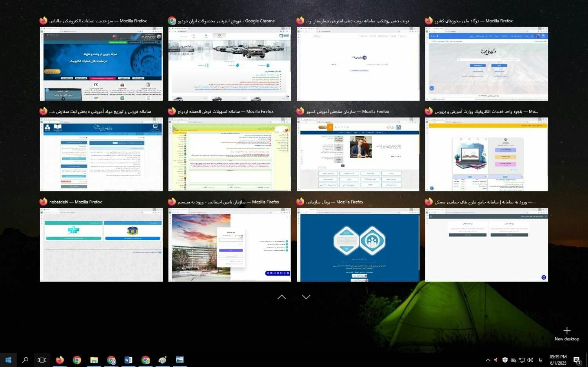Open Paint 3D from the taskbar
This screenshot has height=367, width=588.
(x=163, y=360)
